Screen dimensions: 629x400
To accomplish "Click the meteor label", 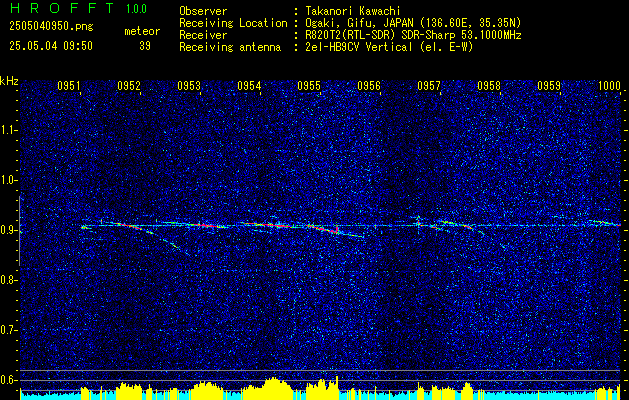I will click(142, 31).
